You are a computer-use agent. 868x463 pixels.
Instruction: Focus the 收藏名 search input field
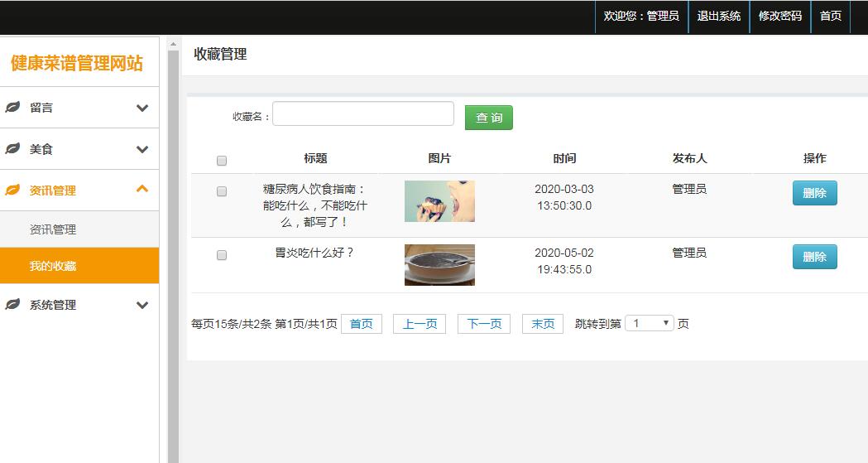(363, 113)
